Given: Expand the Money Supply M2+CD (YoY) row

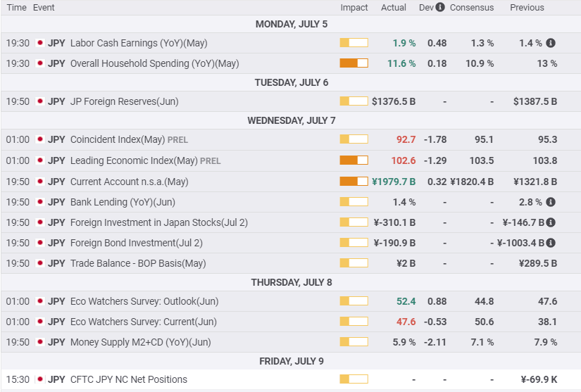Looking at the screenshot, I should 140,342.
